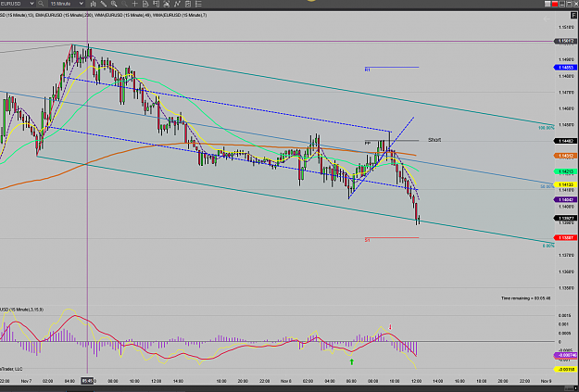Click the Time remaining counter text
The width and height of the screenshot is (579, 392).
(526, 298)
